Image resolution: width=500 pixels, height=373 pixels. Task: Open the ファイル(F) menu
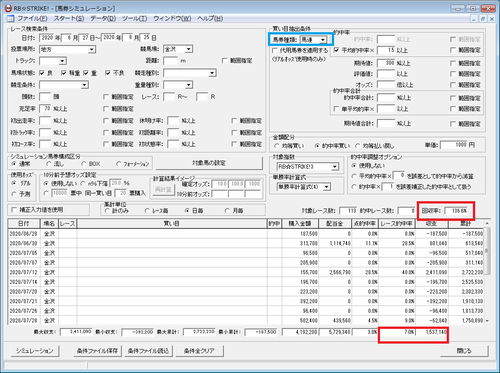click(x=32, y=19)
